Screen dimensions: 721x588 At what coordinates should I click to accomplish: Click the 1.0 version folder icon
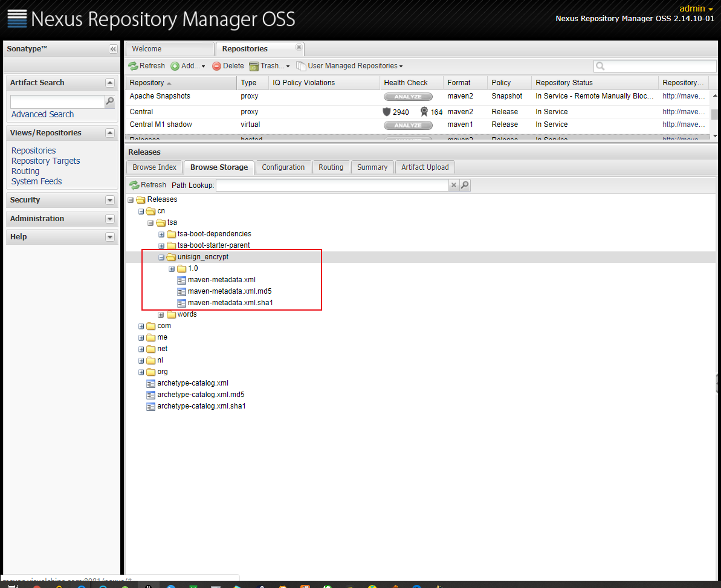click(182, 268)
